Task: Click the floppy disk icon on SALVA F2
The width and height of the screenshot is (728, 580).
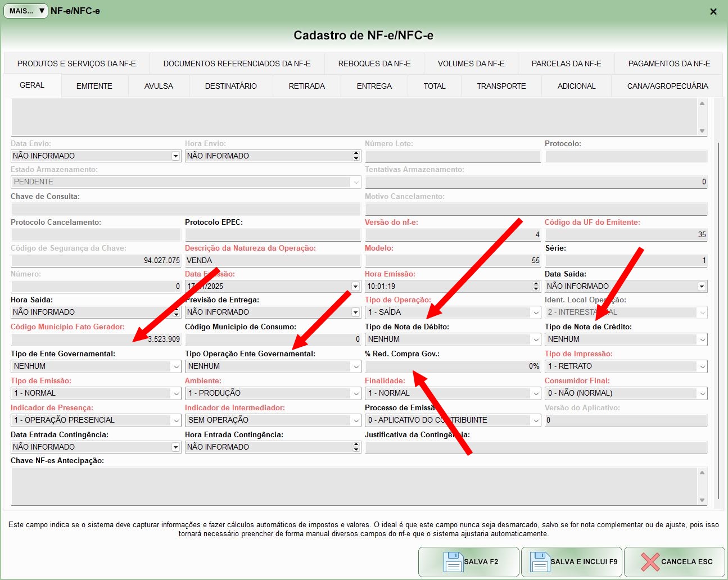Action: click(x=453, y=561)
